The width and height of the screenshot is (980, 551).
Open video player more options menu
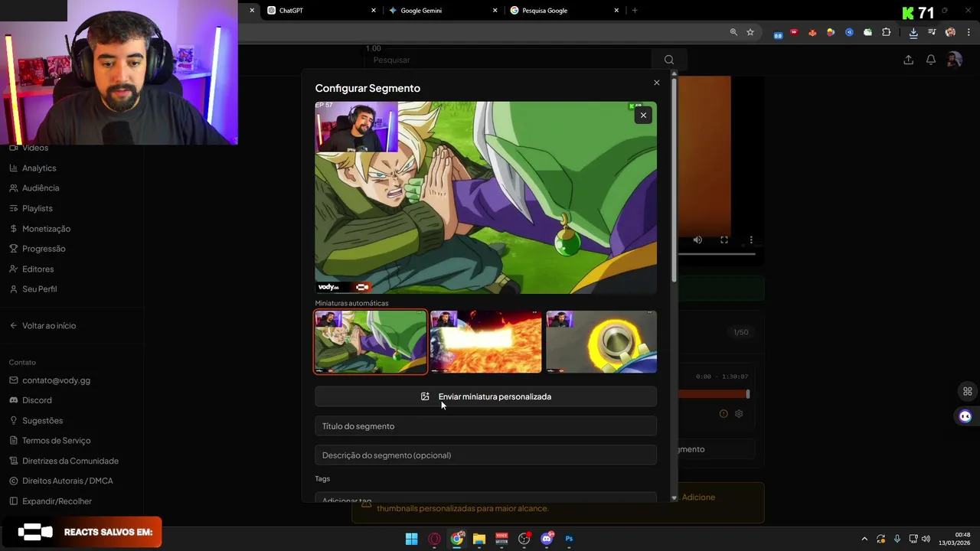751,240
